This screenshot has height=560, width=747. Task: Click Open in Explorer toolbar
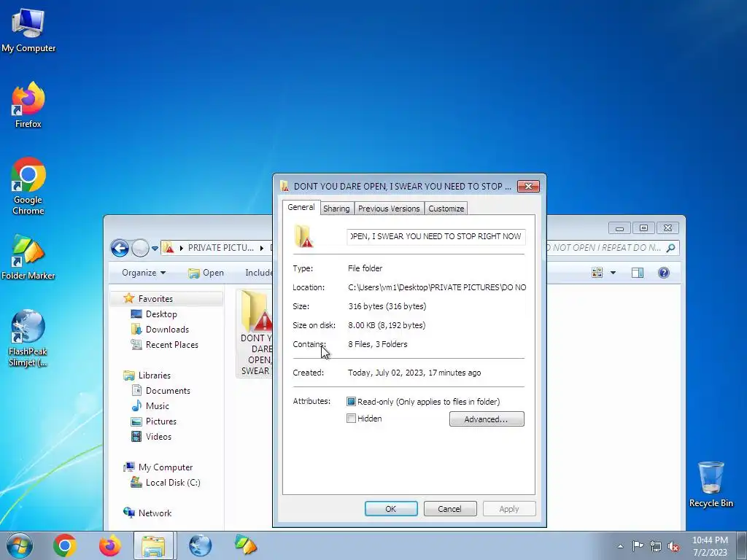pyautogui.click(x=206, y=273)
